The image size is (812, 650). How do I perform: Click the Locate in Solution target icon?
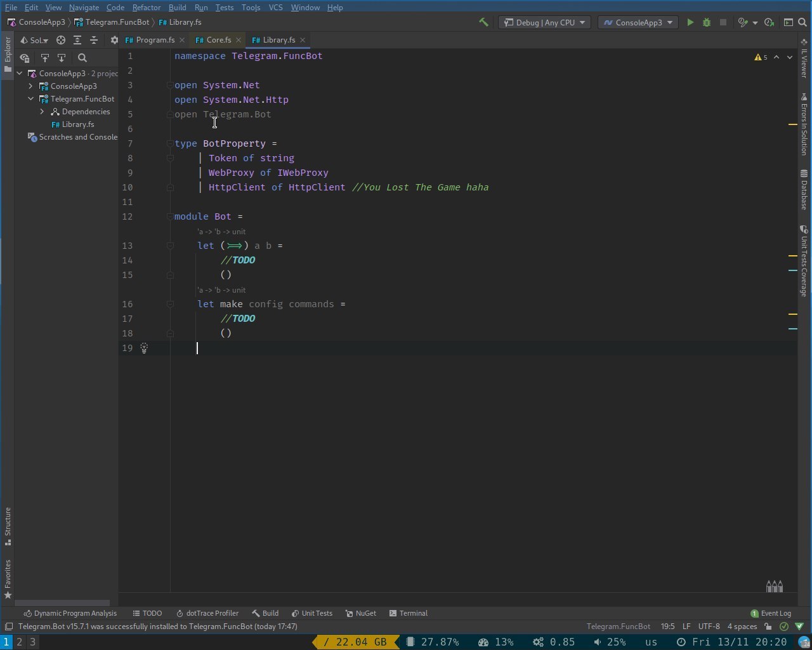[x=61, y=40]
